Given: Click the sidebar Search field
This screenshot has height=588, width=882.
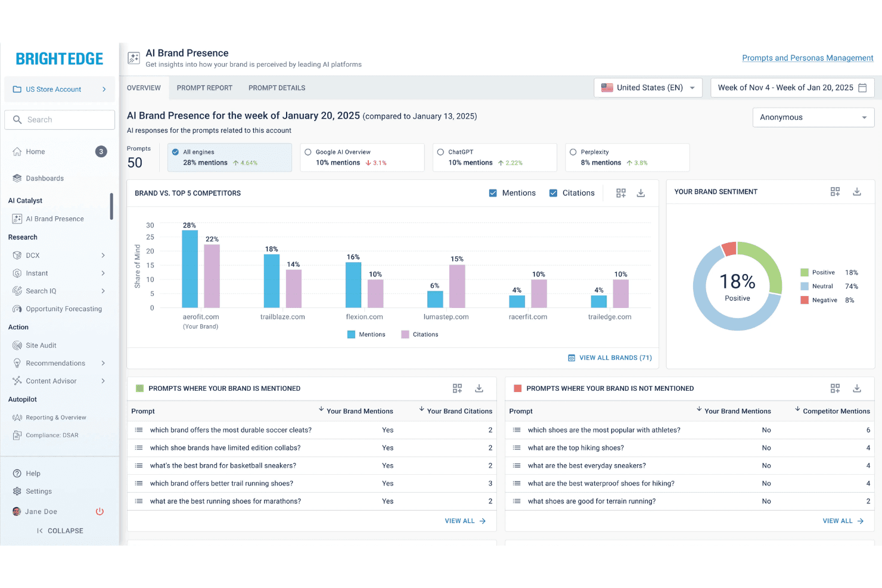Looking at the screenshot, I should click(x=60, y=120).
